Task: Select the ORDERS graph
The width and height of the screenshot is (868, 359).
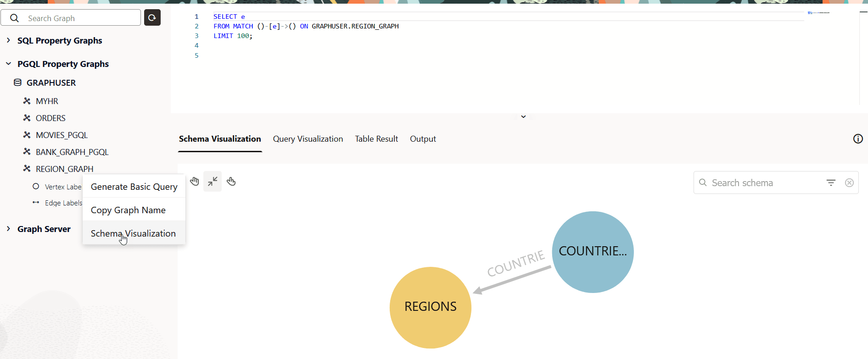Action: (x=50, y=118)
